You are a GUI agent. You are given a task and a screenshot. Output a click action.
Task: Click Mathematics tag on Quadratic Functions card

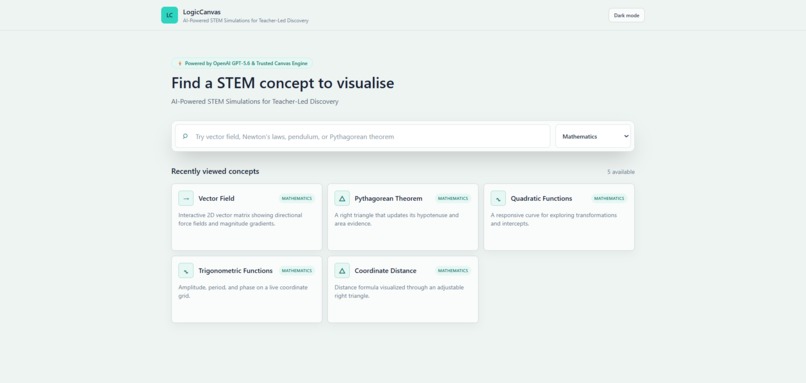pyautogui.click(x=609, y=198)
